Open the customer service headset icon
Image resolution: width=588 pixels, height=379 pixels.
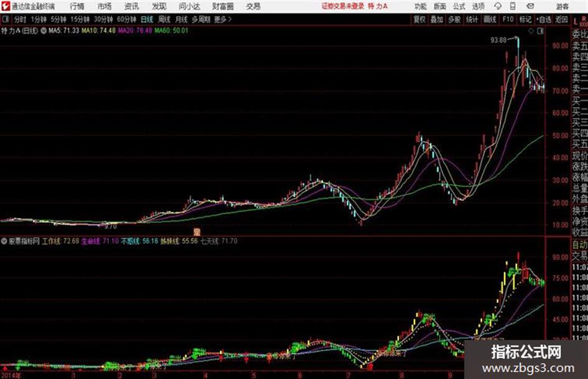498,6
